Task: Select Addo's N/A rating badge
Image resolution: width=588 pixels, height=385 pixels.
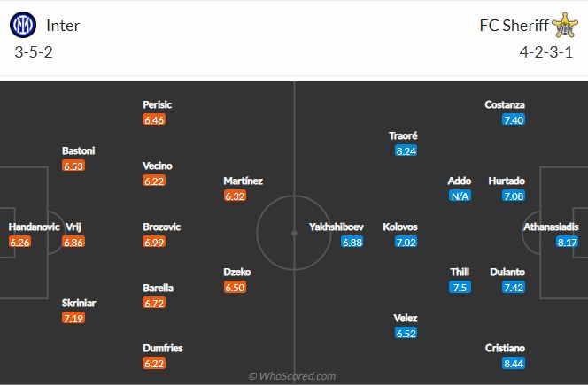Action: pyautogui.click(x=460, y=196)
